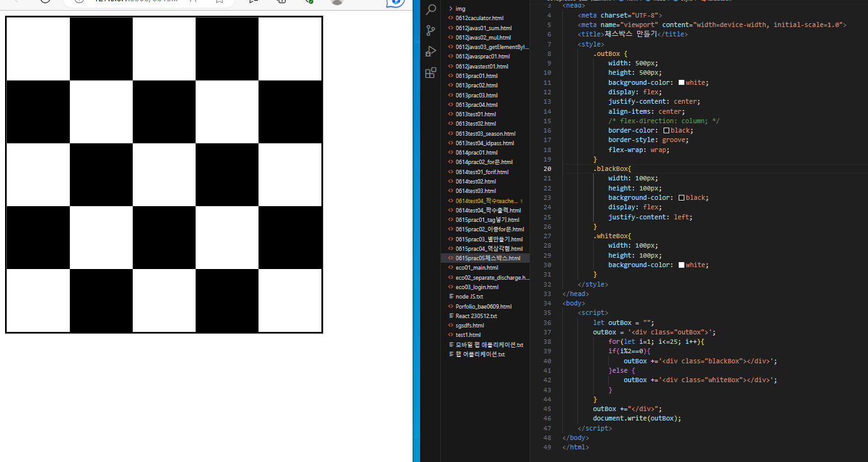Open 0613prac01.html
The height and width of the screenshot is (462, 868).
click(476, 75)
